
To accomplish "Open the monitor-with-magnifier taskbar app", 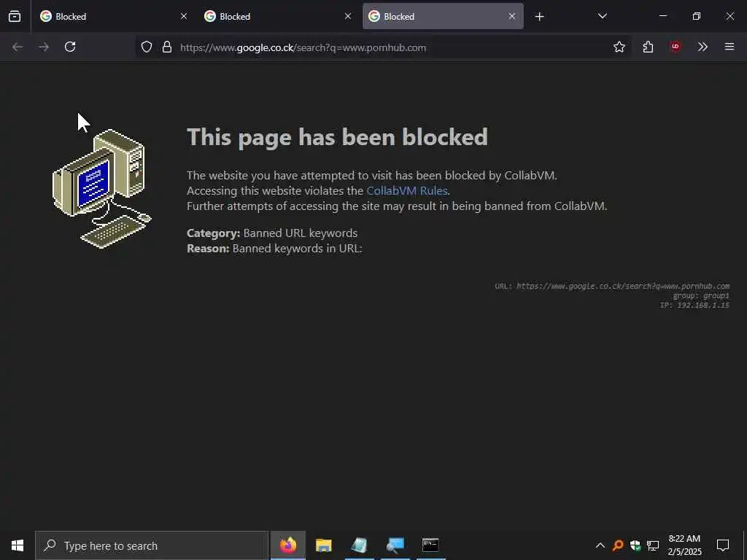I will [395, 545].
